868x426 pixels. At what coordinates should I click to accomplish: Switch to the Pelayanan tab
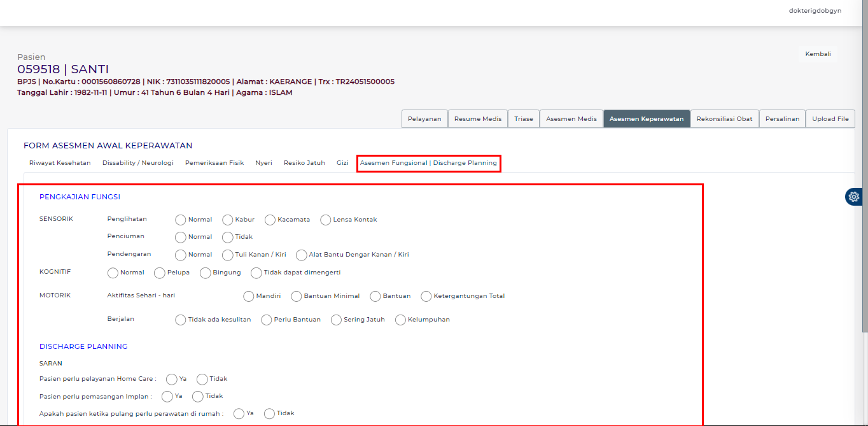pos(424,119)
